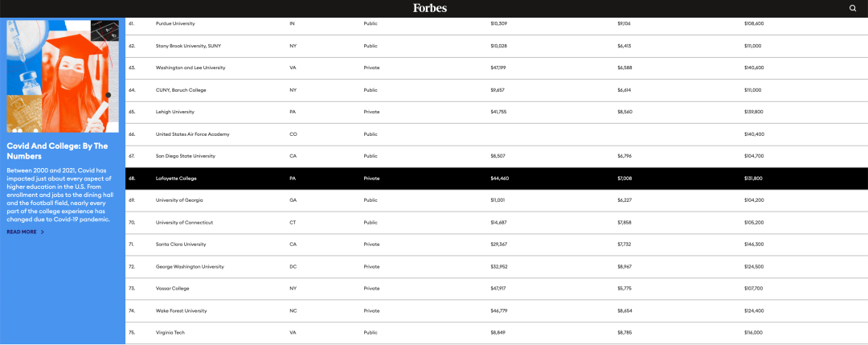Click the Forbes logo
The width and height of the screenshot is (868, 345).
point(430,8)
